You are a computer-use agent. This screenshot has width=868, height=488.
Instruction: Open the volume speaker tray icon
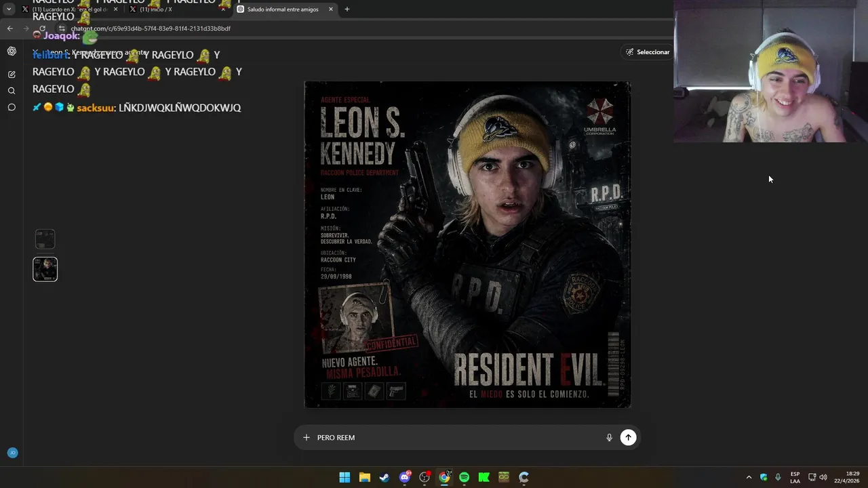click(x=823, y=477)
